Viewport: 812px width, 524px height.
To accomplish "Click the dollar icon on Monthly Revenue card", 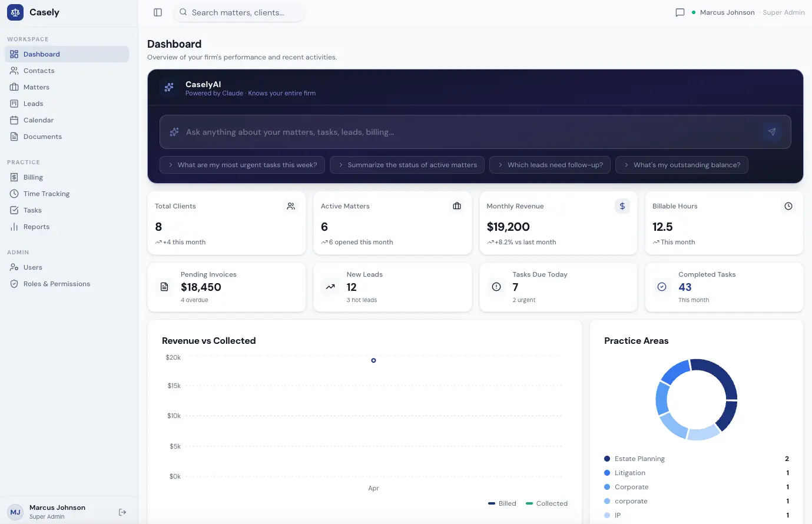I will click(622, 206).
